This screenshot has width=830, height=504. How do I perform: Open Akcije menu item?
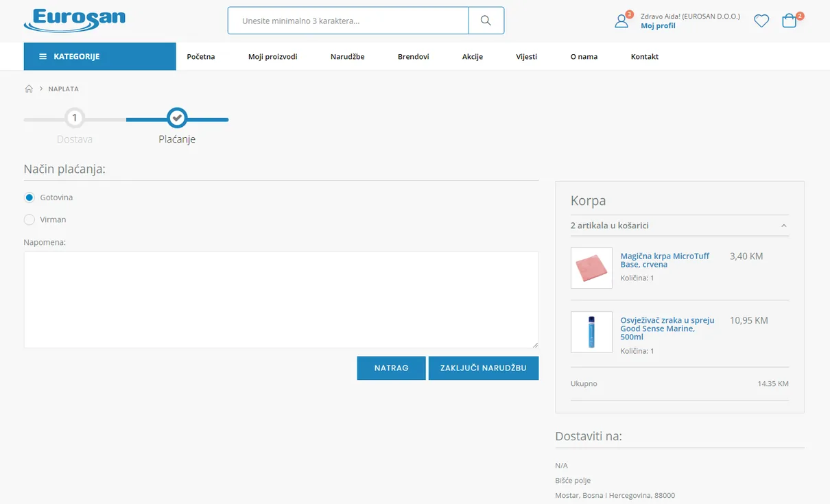click(473, 56)
